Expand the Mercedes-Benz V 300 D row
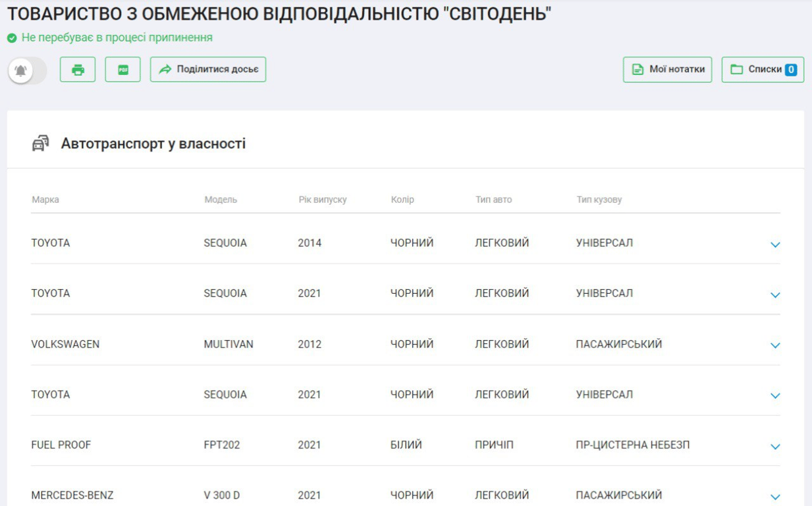 [x=775, y=497]
